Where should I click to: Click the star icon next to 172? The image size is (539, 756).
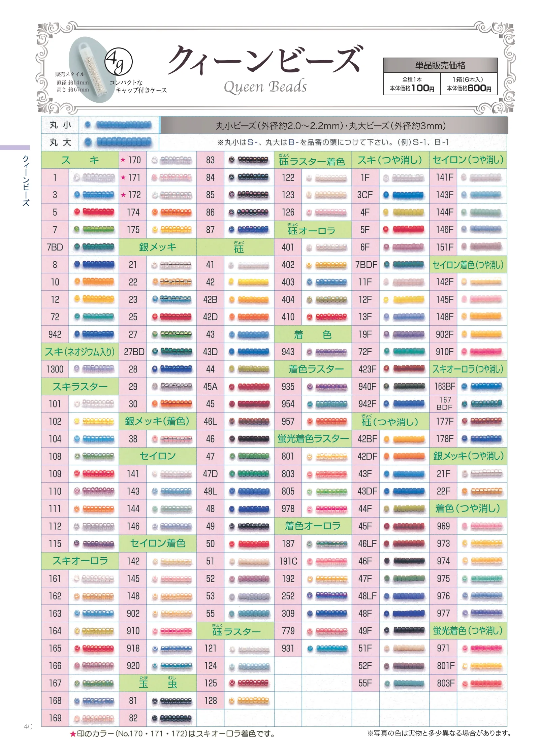pos(123,195)
